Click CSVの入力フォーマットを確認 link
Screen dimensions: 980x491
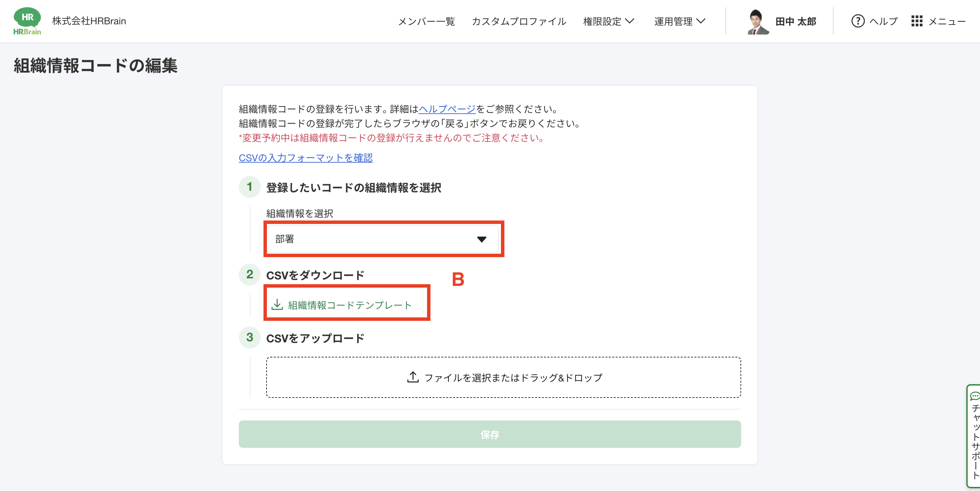[306, 158]
